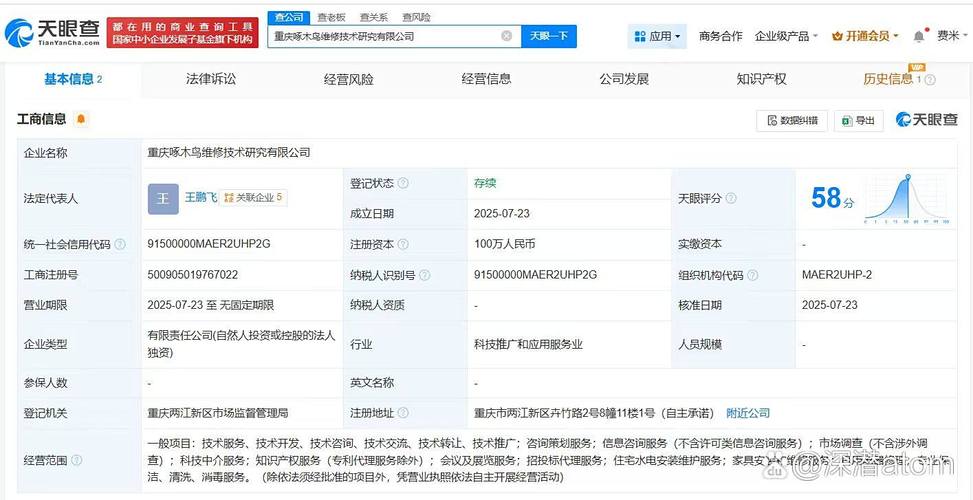973x500 pixels.
Task: Select the 经营风险 tab
Action: (349, 79)
